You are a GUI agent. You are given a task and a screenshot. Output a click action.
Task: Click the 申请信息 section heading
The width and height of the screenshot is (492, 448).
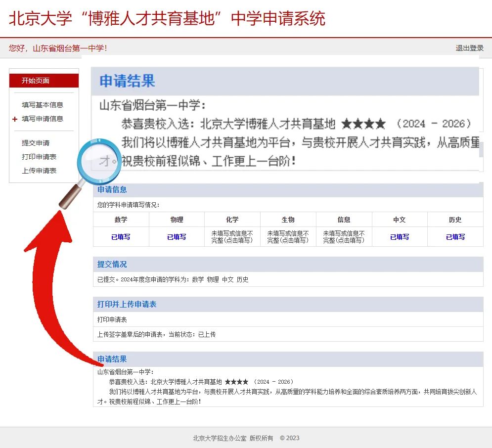click(112, 189)
